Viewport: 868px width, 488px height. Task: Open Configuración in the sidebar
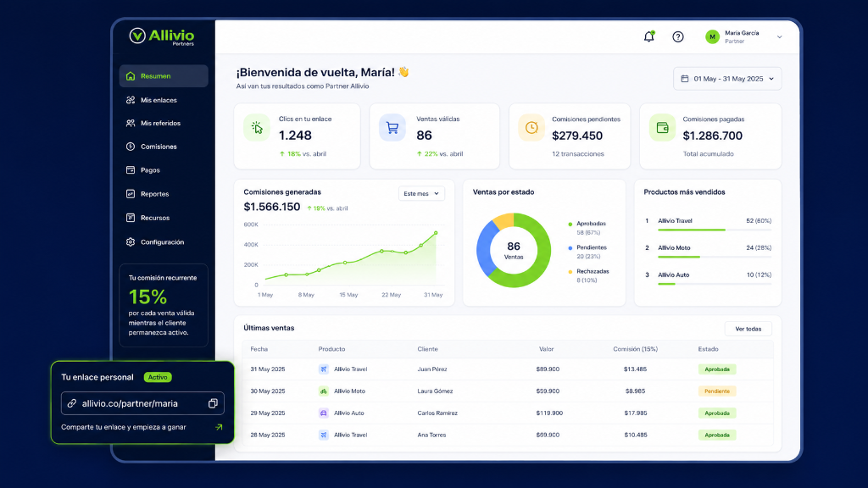coord(164,241)
